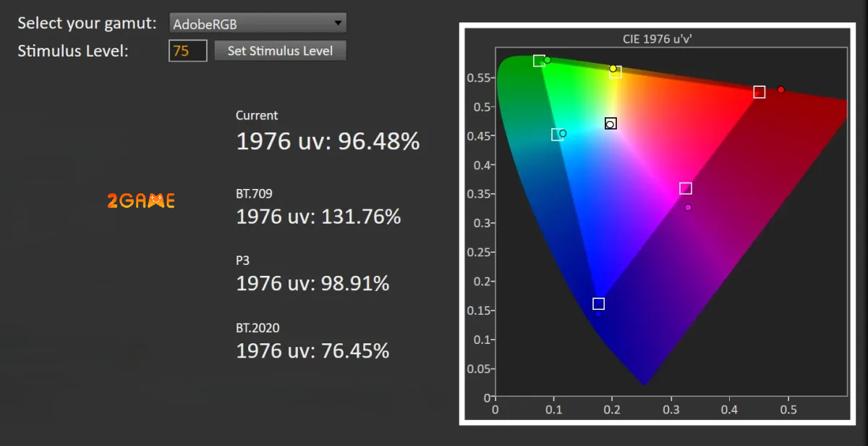Open the AdobeRGB gamut dropdown
This screenshot has width=868, height=446.
(x=258, y=23)
